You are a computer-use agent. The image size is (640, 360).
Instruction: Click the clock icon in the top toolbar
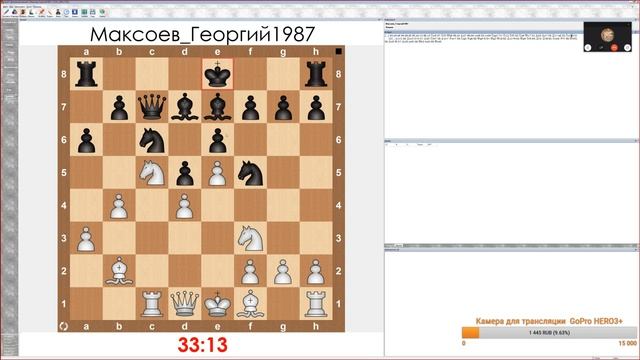tap(67, 12)
